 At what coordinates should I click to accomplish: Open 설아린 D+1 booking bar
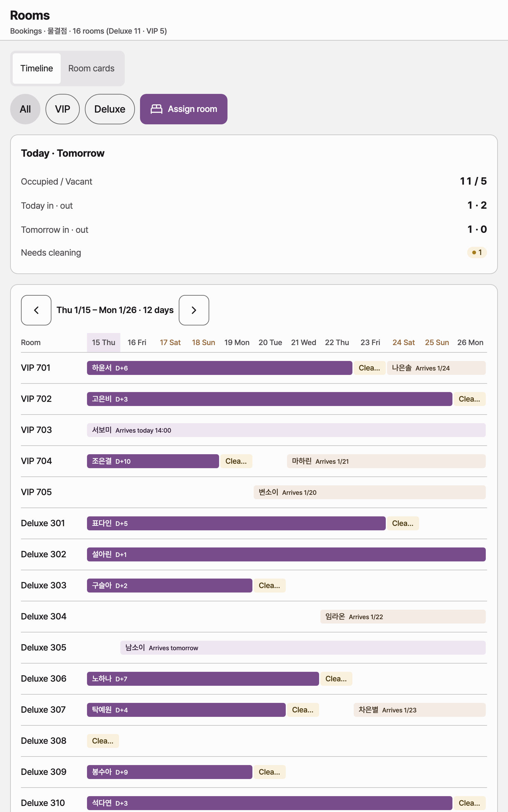pyautogui.click(x=286, y=554)
